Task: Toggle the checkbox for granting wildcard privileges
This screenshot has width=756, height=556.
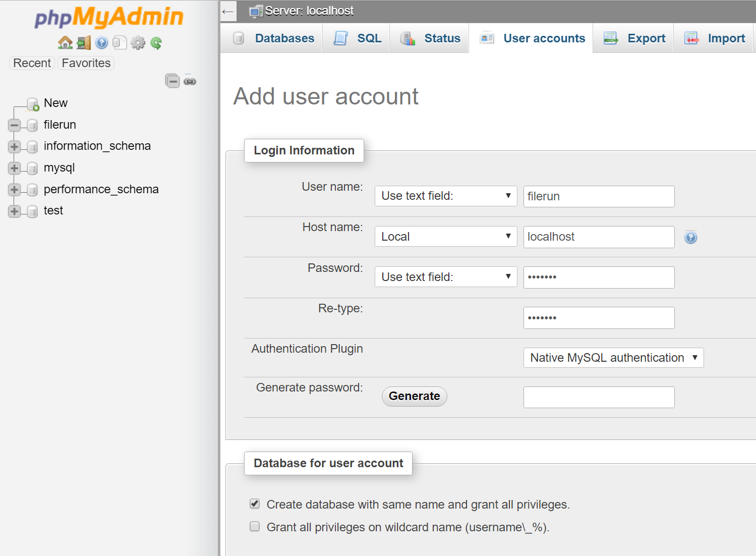Action: pyautogui.click(x=255, y=526)
